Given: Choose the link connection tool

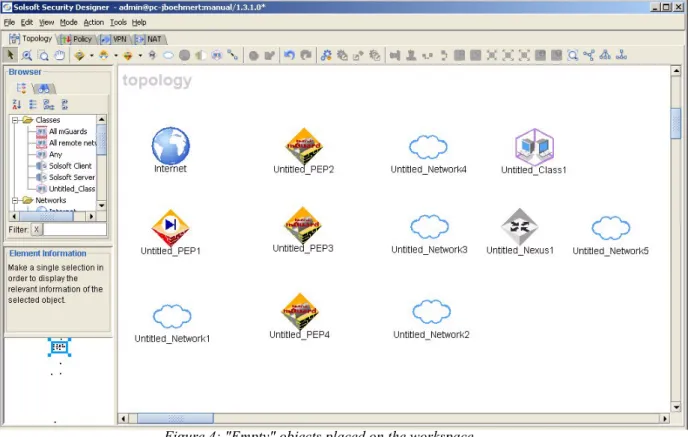Looking at the screenshot, I should [x=233, y=55].
